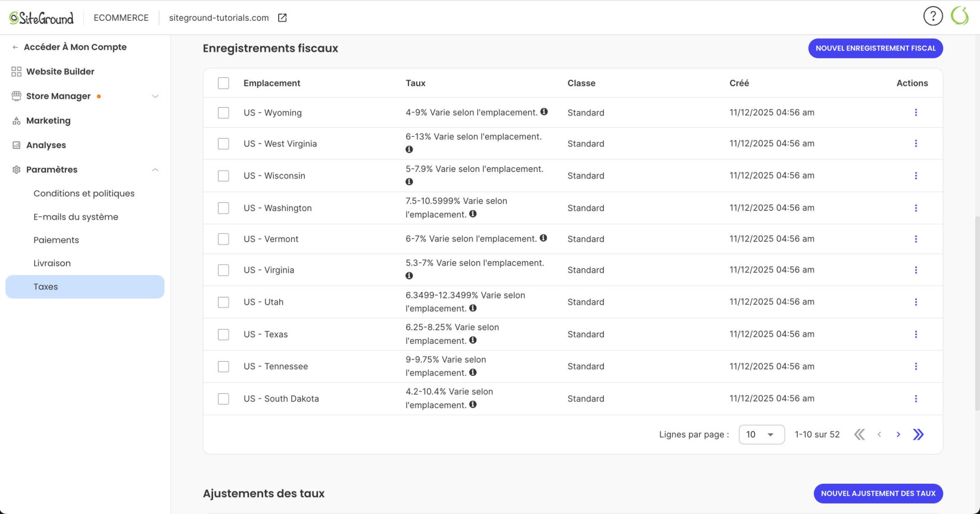Open actions menu for US - Virginia
This screenshot has height=514, width=980.
[916, 269]
